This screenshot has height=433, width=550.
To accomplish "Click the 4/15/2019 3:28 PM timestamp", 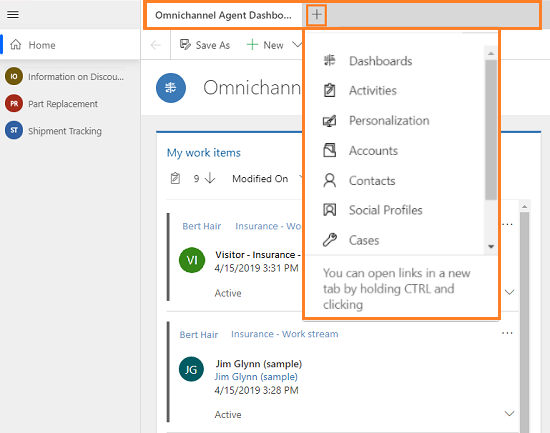I will [x=256, y=390].
